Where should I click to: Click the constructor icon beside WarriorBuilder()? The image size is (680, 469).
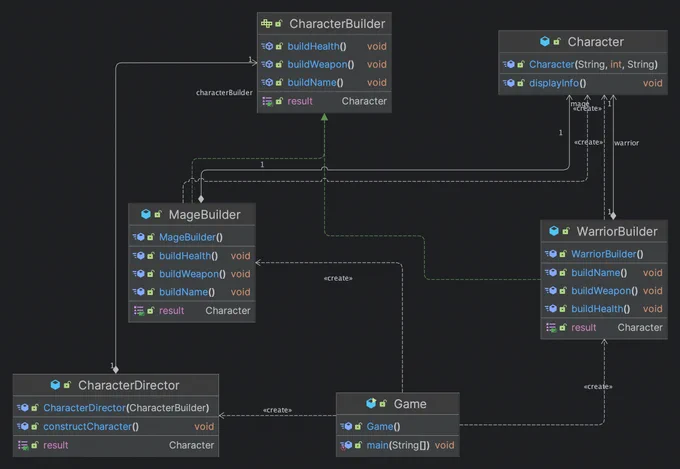pos(551,254)
